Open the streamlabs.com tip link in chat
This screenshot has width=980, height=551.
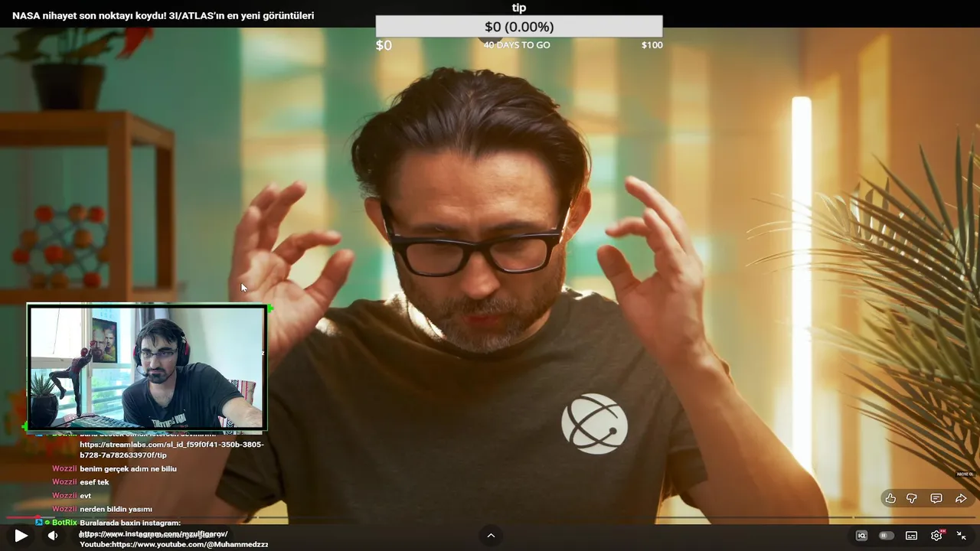(171, 450)
